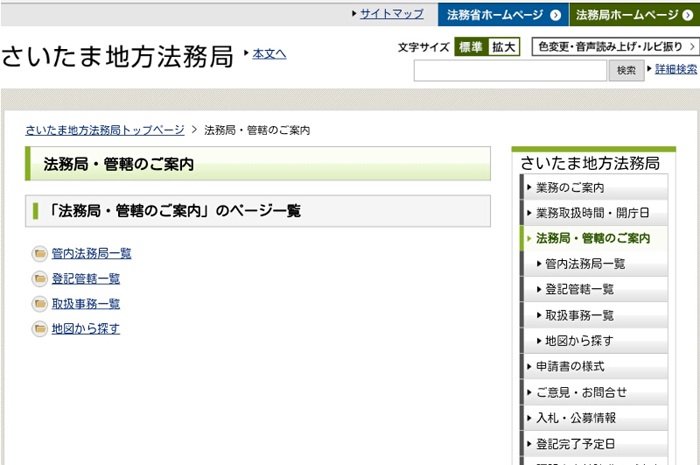Click the 検索 button
The width and height of the screenshot is (700, 465).
pos(626,71)
